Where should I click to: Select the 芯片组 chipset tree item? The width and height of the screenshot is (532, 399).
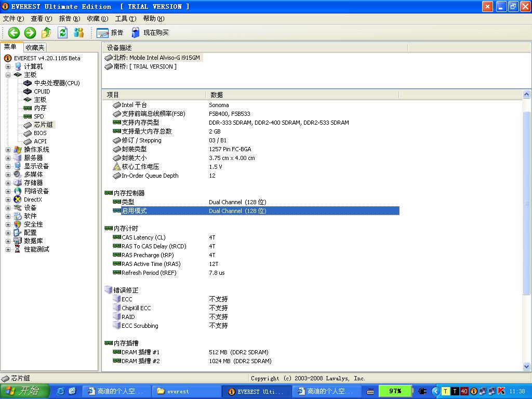(43, 125)
